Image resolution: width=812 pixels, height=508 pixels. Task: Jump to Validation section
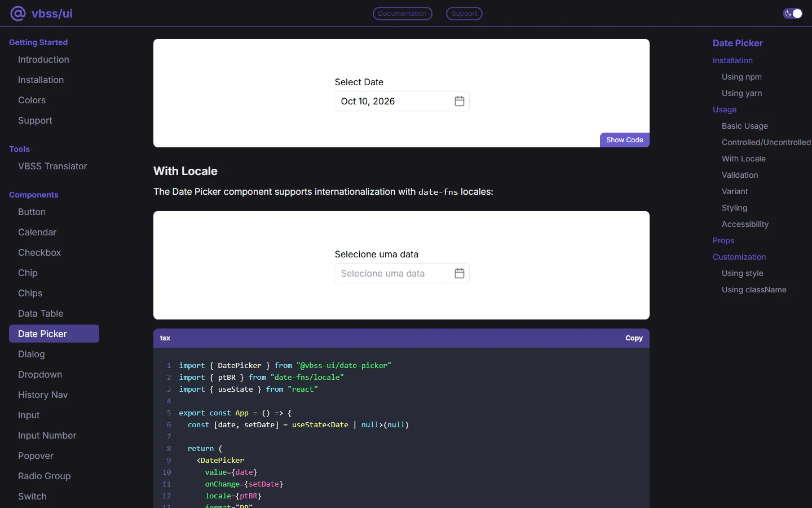[x=740, y=175]
